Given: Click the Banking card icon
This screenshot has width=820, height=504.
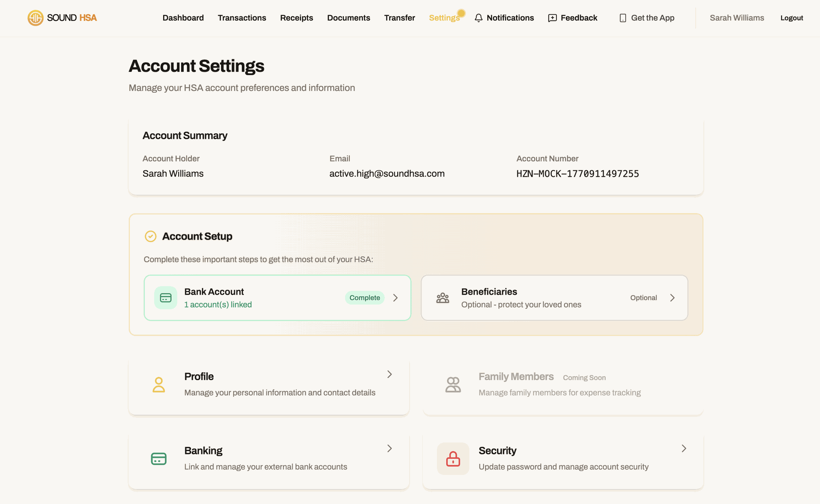Looking at the screenshot, I should click(x=158, y=459).
